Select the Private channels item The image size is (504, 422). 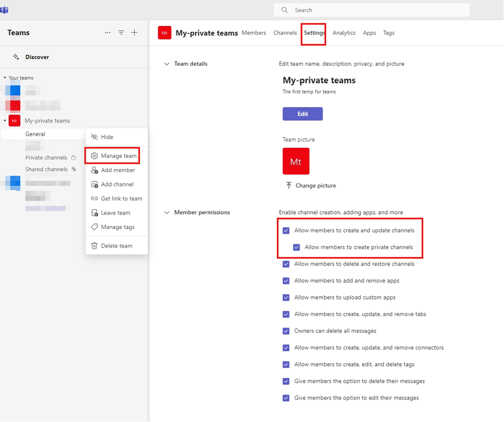coord(46,158)
